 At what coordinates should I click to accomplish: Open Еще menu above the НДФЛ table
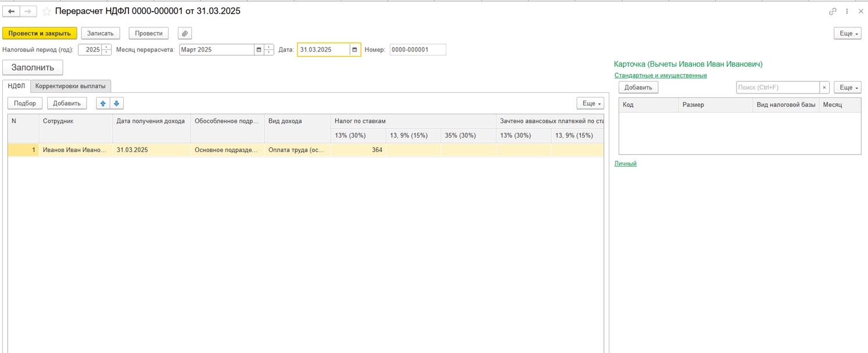[x=590, y=103]
